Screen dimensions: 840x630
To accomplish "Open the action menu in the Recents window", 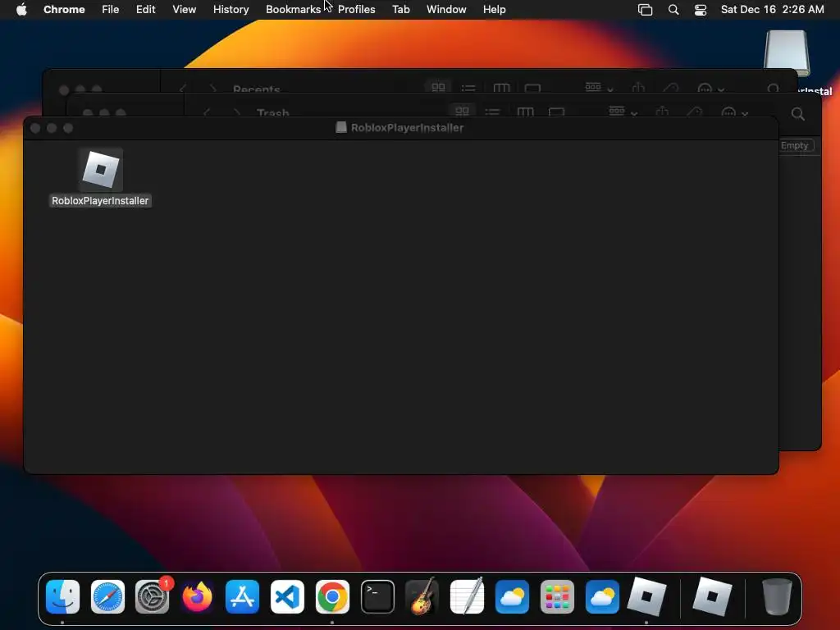I will click(x=711, y=88).
